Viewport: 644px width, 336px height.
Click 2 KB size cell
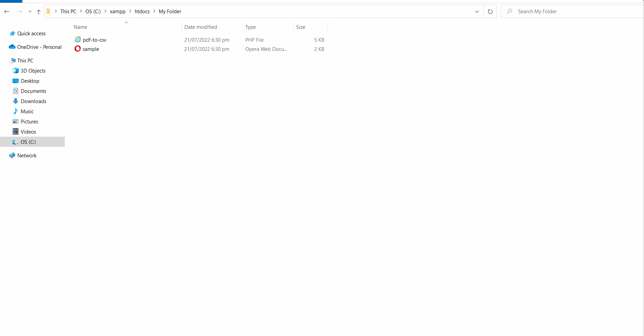click(x=319, y=49)
